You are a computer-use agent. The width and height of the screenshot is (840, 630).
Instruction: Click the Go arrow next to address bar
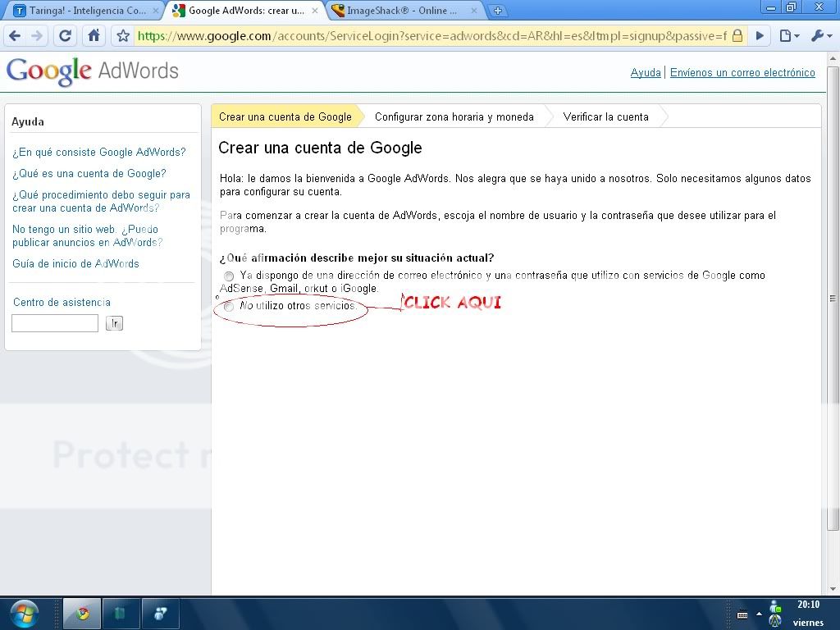coord(760,36)
